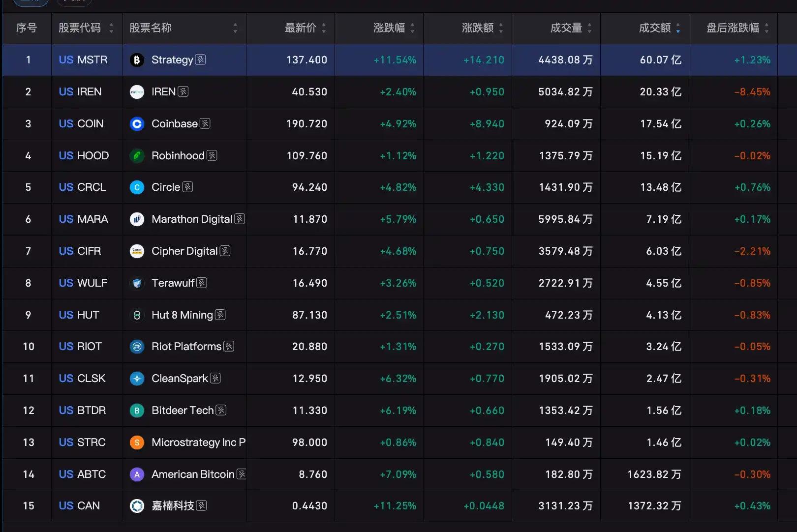
Task: Select the US RIOT ticker code
Action: point(80,347)
